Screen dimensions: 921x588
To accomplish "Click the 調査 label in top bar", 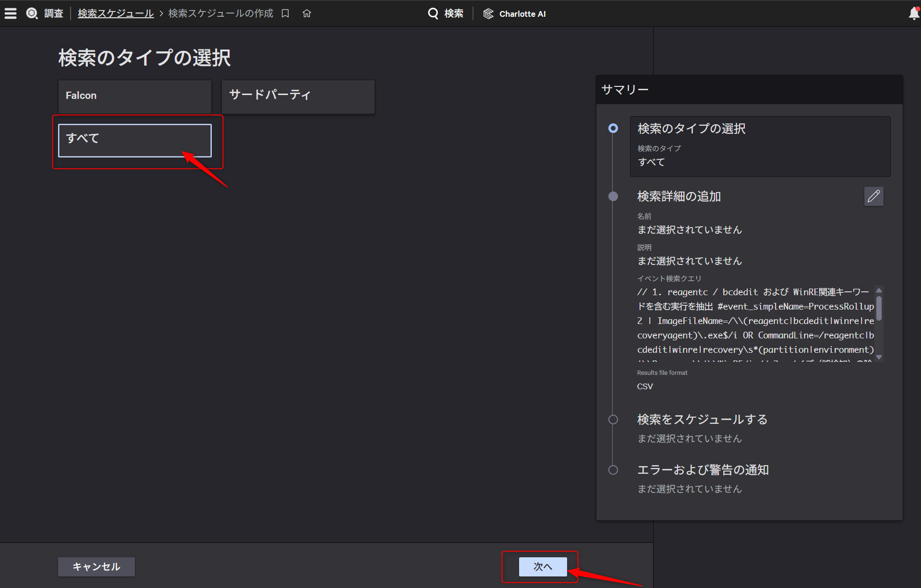I will click(54, 13).
